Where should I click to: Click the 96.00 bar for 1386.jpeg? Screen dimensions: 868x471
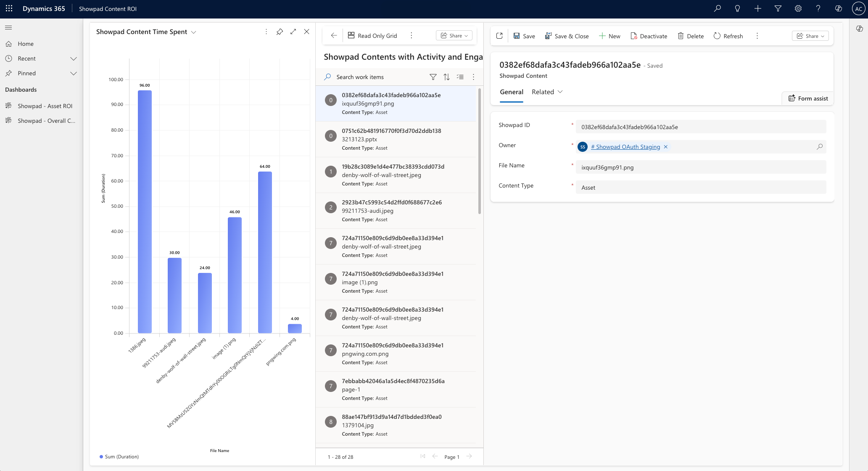pos(145,210)
